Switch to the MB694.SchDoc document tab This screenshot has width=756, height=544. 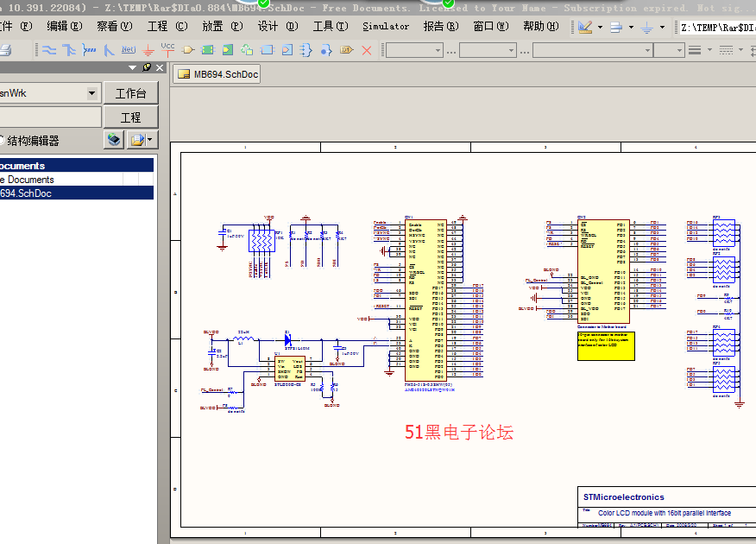tap(217, 74)
